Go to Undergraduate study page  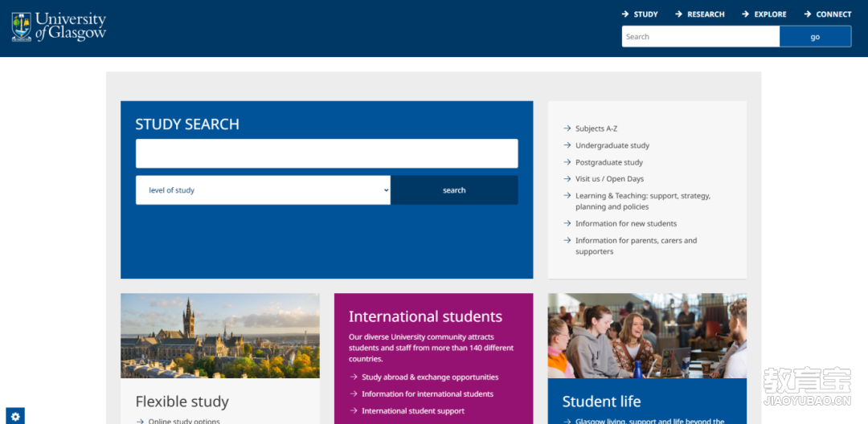tap(612, 145)
